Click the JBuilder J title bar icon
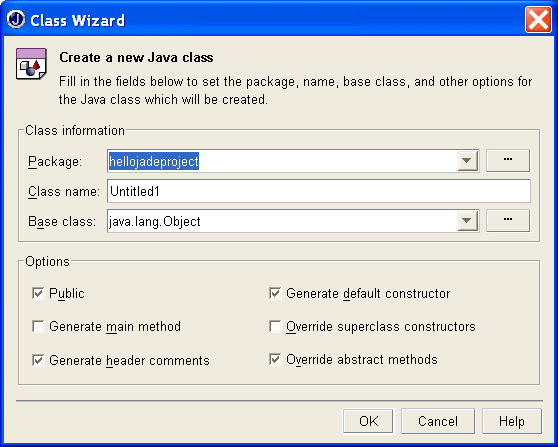Viewport: 558px width, 447px height. point(16,20)
